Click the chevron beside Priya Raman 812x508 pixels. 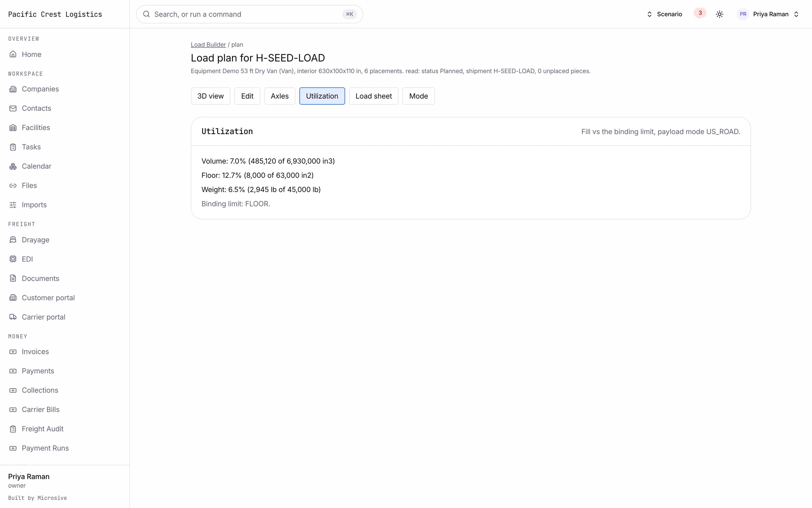[x=796, y=14]
